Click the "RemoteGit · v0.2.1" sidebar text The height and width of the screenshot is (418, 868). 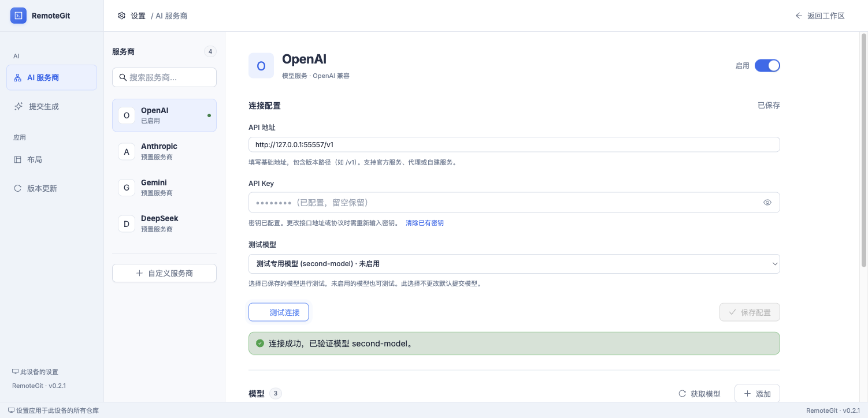click(x=39, y=386)
